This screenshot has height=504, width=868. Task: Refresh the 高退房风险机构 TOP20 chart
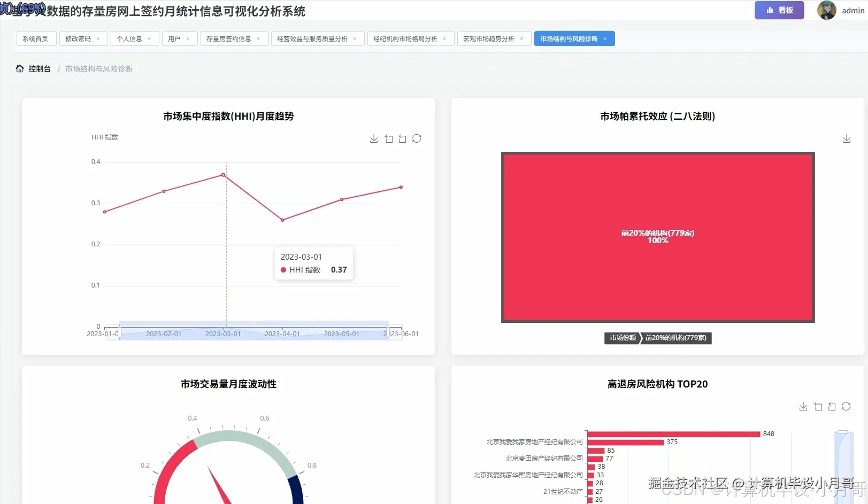(847, 406)
